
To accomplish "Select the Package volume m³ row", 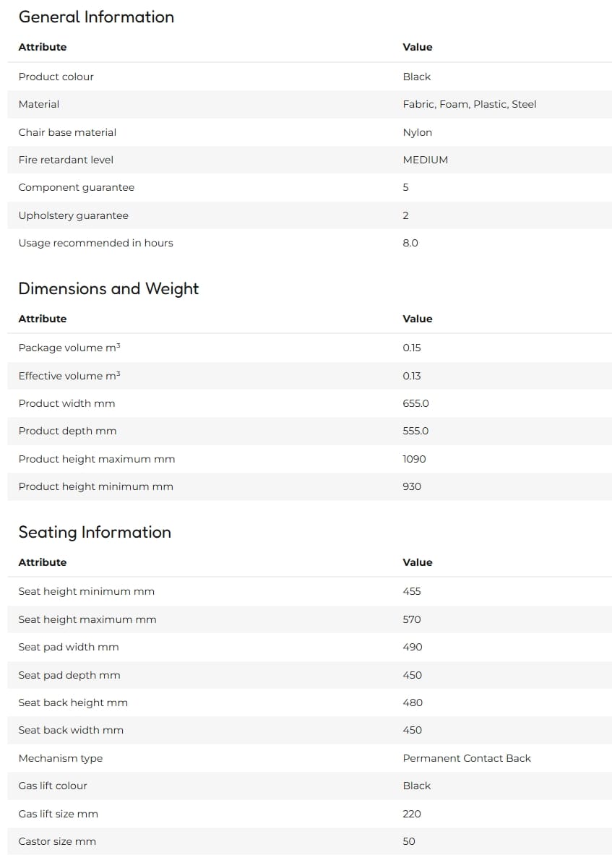I will tap(309, 348).
